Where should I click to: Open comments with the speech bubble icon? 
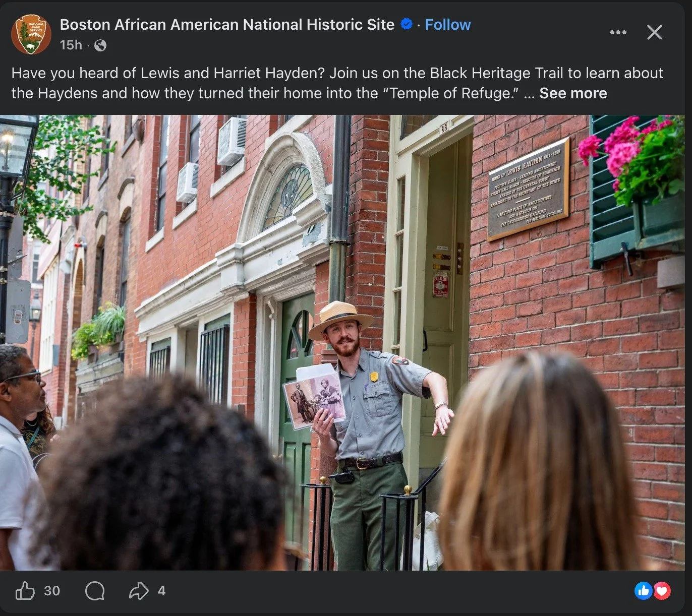[x=95, y=591]
